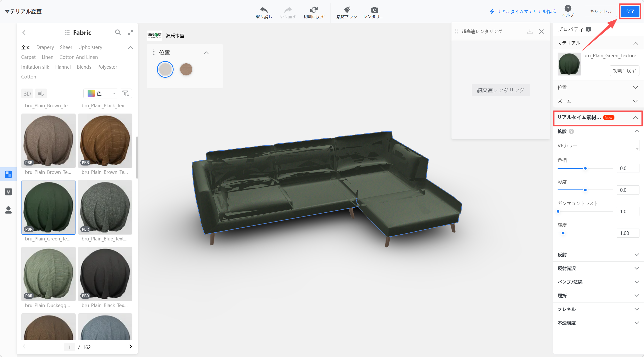Click the drag handle of 超高速レンダリング panel

456,32
